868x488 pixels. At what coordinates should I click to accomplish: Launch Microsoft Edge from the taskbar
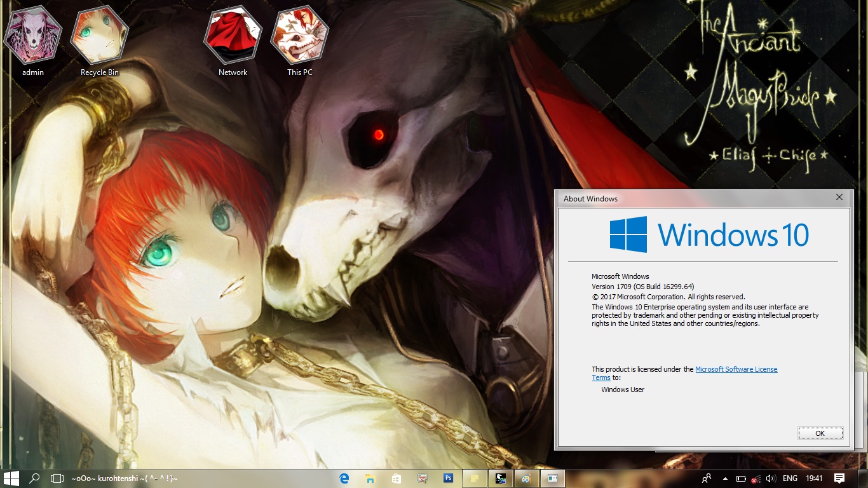[344, 478]
